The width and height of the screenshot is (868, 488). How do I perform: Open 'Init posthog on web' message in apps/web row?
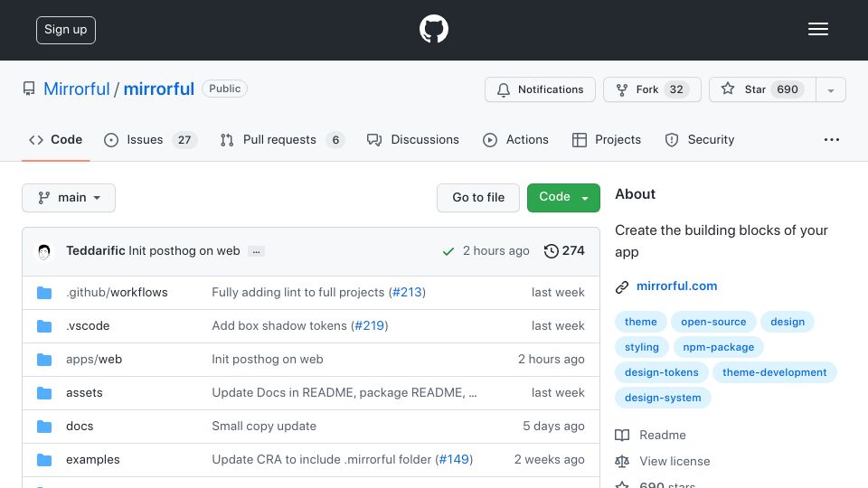[268, 359]
